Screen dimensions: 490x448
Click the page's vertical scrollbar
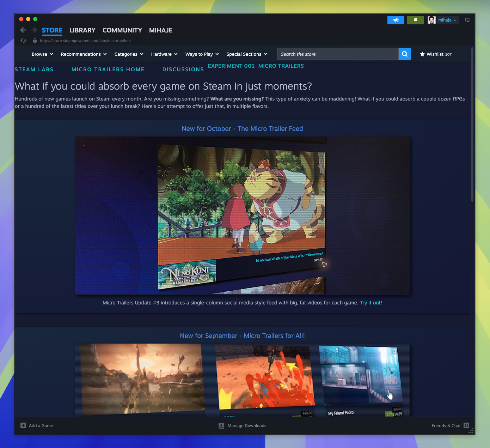click(x=472, y=125)
